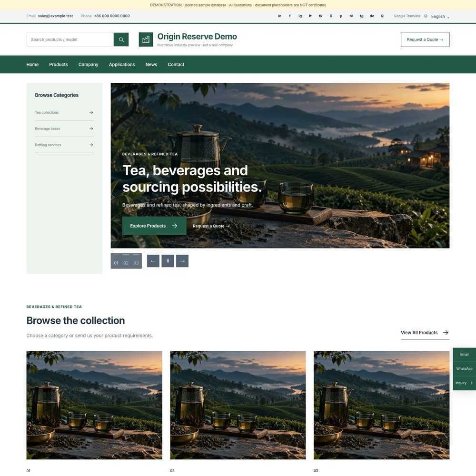Image resolution: width=476 pixels, height=476 pixels.
Task: Open the Contact menu item
Action: (176, 64)
